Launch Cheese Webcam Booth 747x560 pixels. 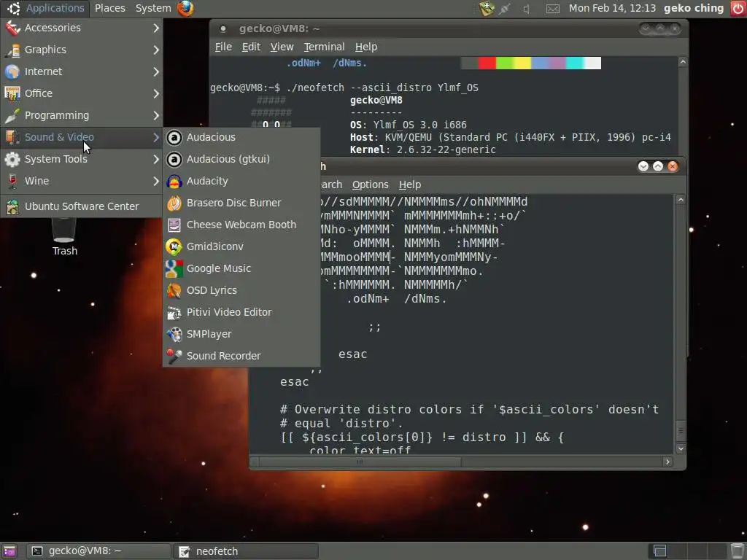click(241, 225)
